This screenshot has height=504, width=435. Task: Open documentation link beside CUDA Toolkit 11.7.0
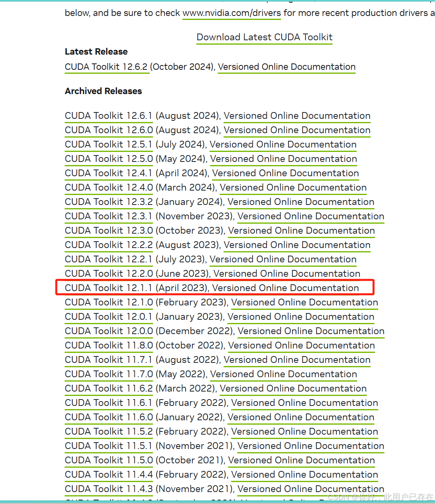(284, 374)
